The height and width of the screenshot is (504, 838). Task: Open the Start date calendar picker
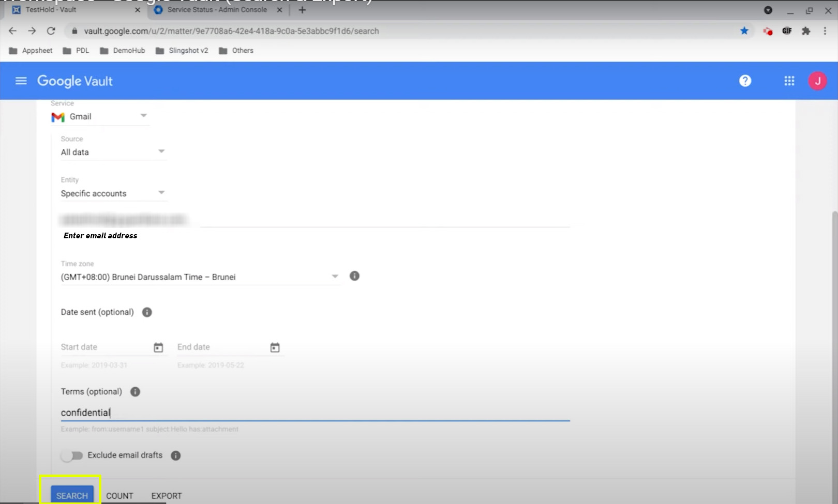click(x=158, y=347)
